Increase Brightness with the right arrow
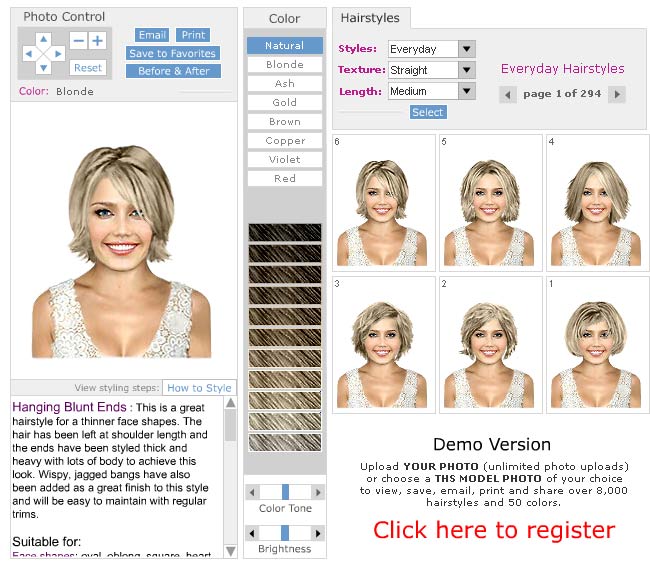This screenshot has width=650, height=563. click(317, 535)
